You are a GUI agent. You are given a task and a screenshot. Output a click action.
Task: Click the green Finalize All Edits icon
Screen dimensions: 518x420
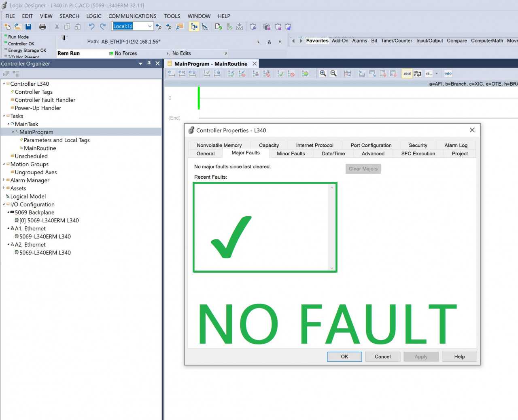tap(306, 74)
